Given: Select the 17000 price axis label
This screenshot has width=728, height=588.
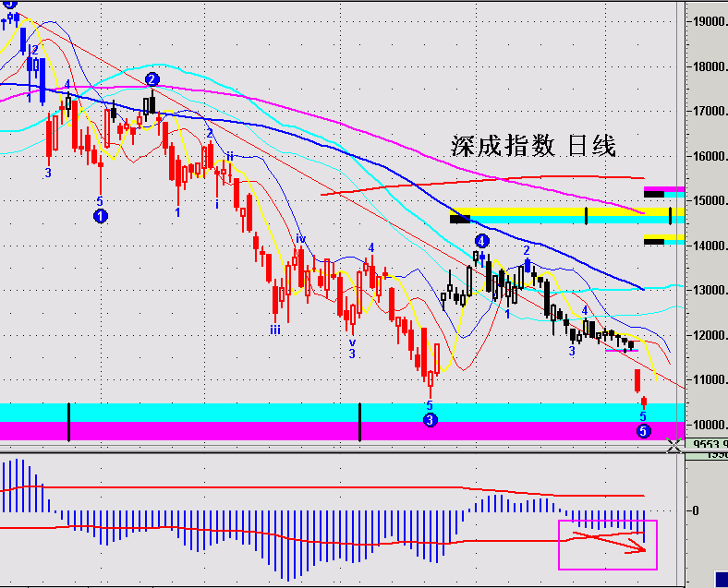Looking at the screenshot, I should 709,112.
